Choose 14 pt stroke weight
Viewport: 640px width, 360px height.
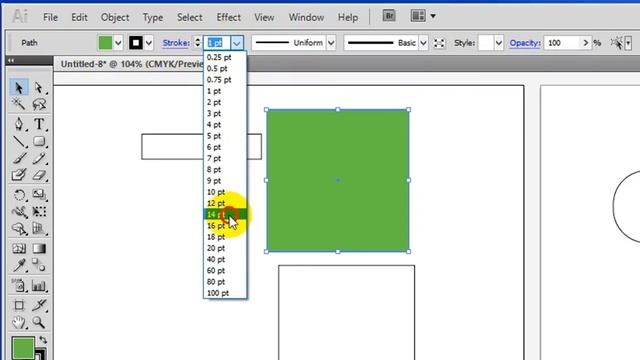coord(225,214)
